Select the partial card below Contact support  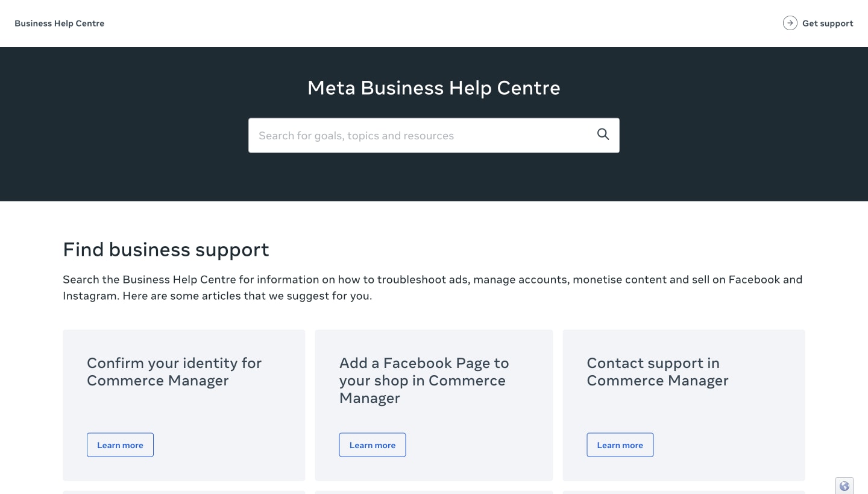coord(684,493)
